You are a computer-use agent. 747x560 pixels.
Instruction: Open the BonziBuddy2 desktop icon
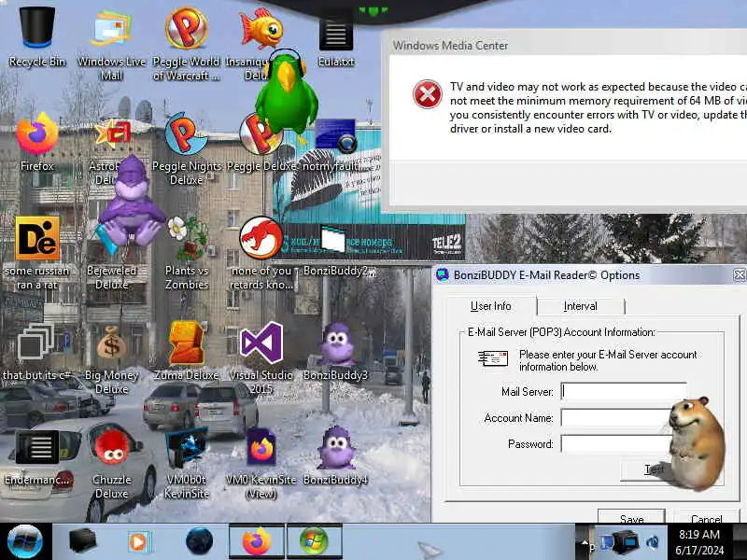coord(336,250)
